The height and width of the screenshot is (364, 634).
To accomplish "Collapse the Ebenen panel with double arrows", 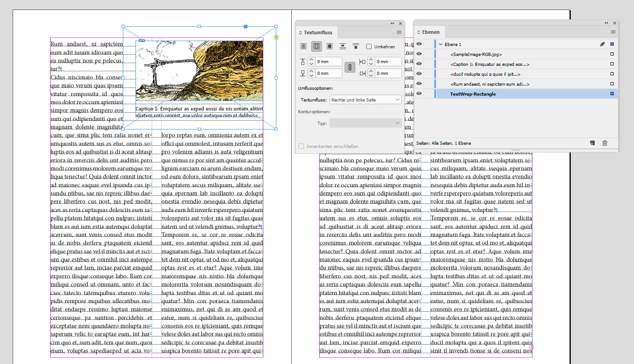I will 606,23.
